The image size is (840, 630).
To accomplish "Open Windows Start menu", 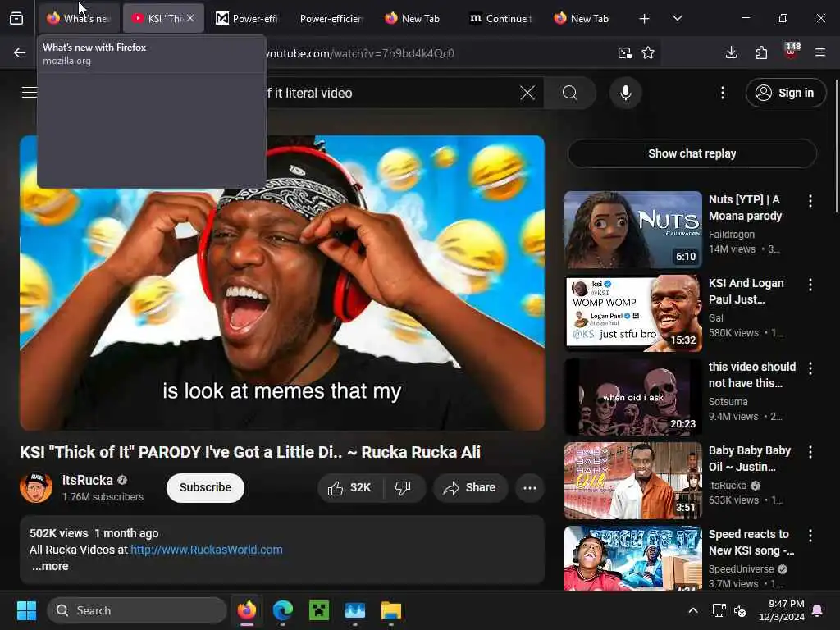I will tap(26, 610).
